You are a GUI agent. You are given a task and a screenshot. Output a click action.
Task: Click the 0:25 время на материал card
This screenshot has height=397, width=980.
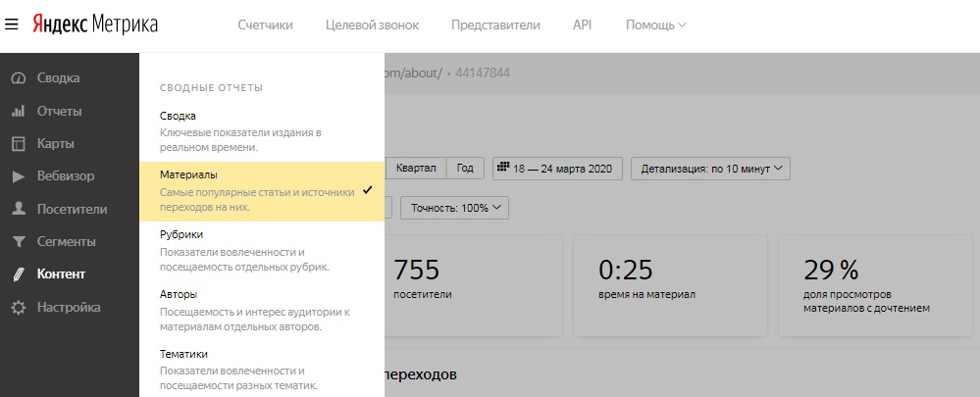[670, 286]
